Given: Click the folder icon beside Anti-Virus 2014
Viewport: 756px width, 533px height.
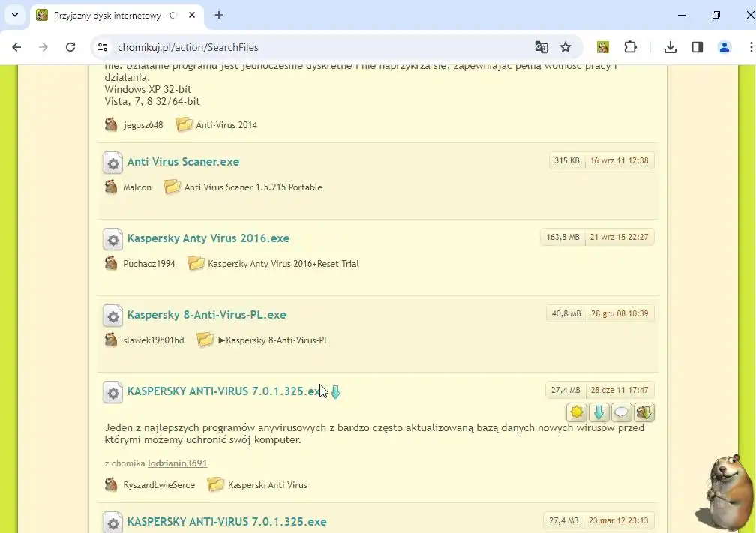Looking at the screenshot, I should coord(184,124).
